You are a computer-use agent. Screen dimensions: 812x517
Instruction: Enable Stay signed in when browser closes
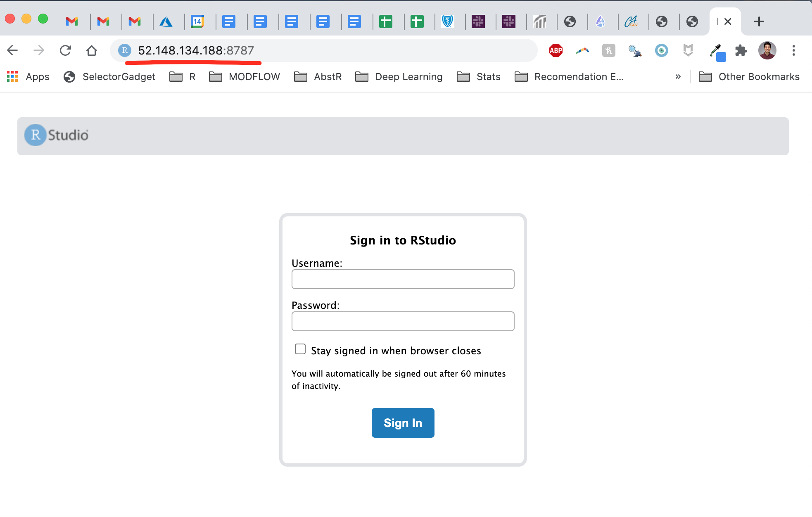(x=300, y=349)
